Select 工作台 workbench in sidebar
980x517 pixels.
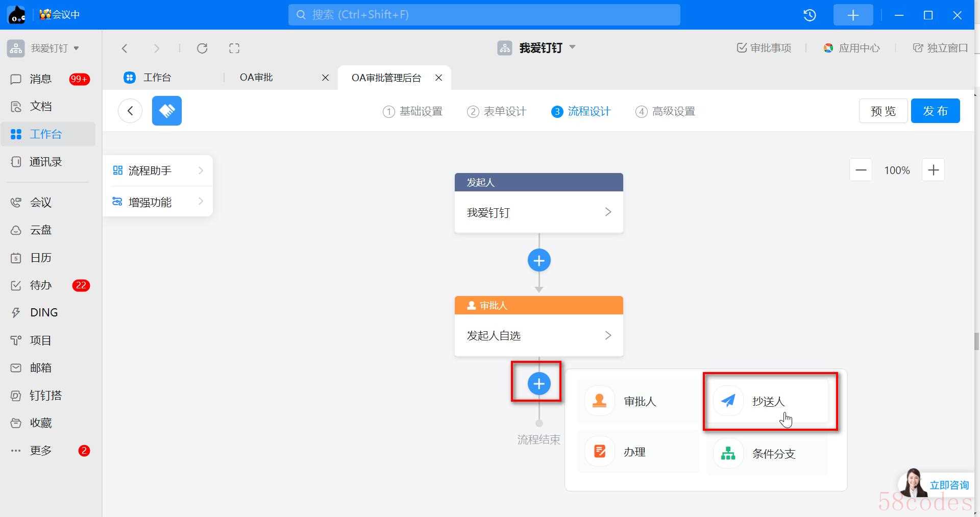tap(48, 134)
